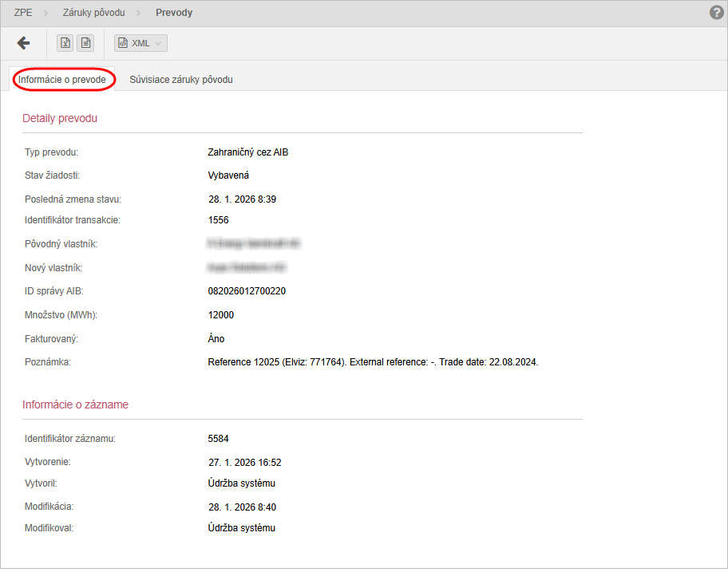This screenshot has width=728, height=572.
Task: Click the transaction identifier value 1556
Action: pyautogui.click(x=218, y=220)
